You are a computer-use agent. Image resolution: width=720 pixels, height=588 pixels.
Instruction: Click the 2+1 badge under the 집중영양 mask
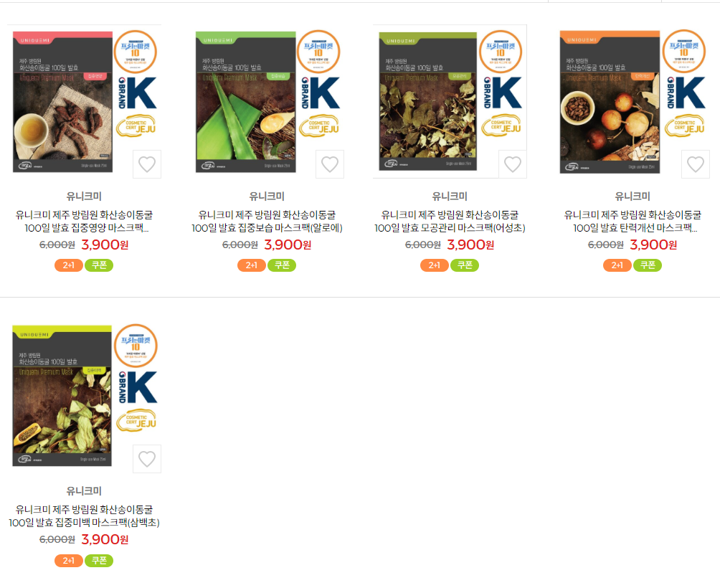pyautogui.click(x=68, y=265)
